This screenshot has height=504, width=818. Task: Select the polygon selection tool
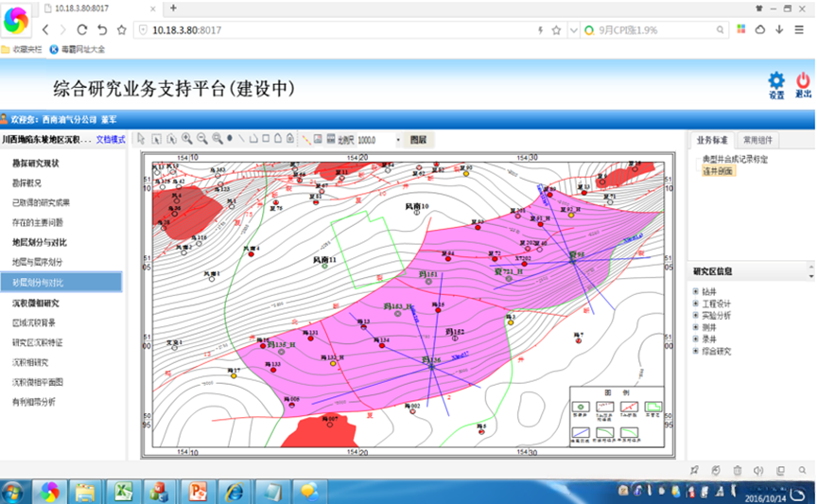click(171, 139)
